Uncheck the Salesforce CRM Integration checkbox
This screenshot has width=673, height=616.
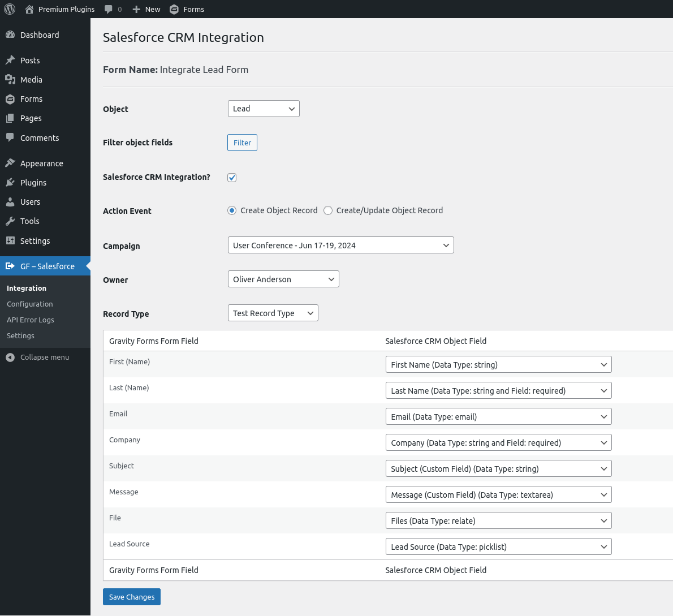[232, 178]
